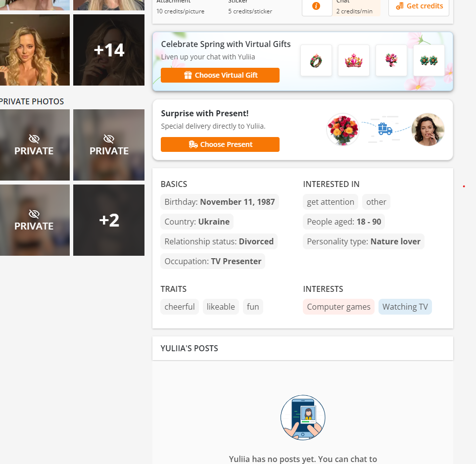Screen dimensions: 476x464
Task: Click the PRIVATE PHOTOS heading
Action: [x=32, y=101]
